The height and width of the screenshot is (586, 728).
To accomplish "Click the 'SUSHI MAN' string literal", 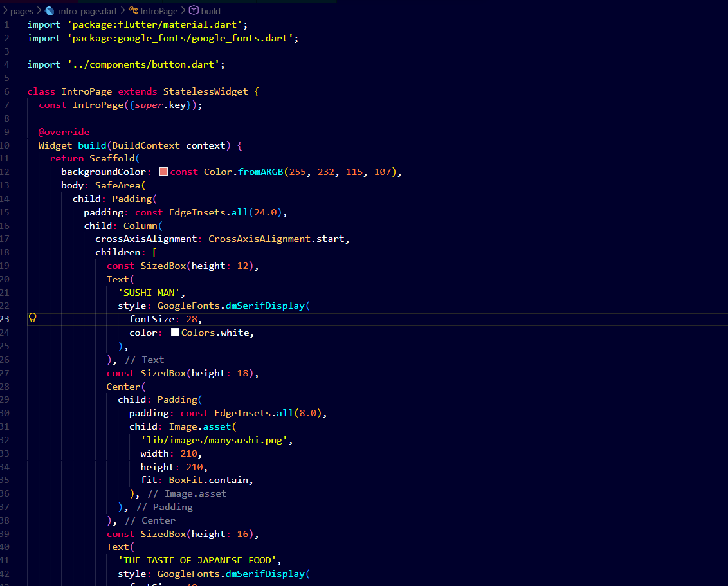I will tap(149, 293).
